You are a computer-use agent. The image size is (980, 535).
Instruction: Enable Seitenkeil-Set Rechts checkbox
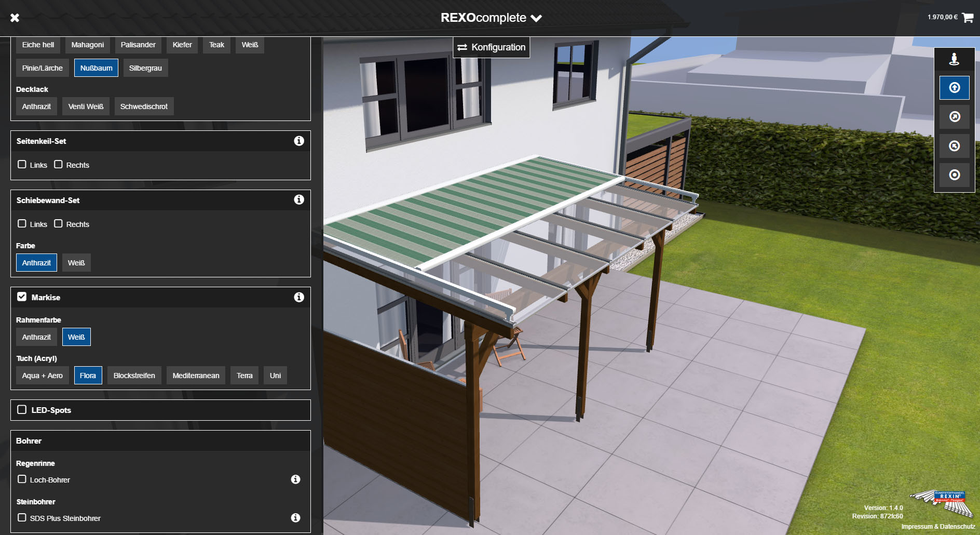(x=58, y=164)
